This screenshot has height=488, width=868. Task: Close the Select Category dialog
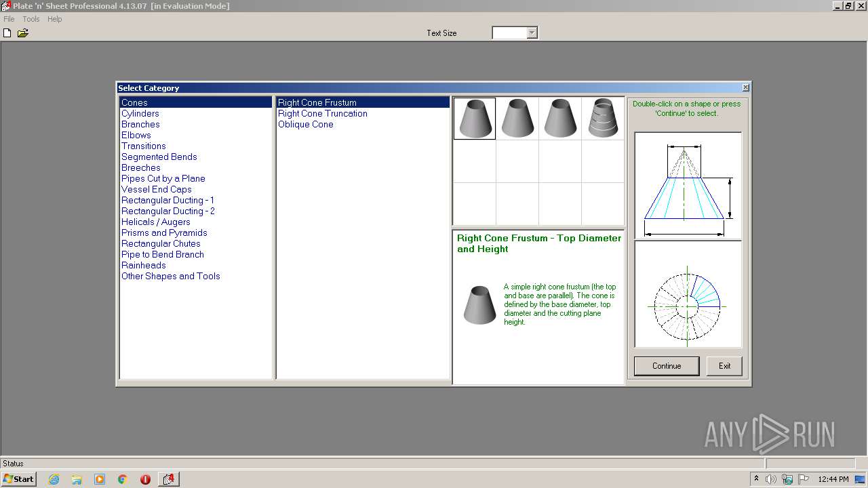[x=746, y=87]
